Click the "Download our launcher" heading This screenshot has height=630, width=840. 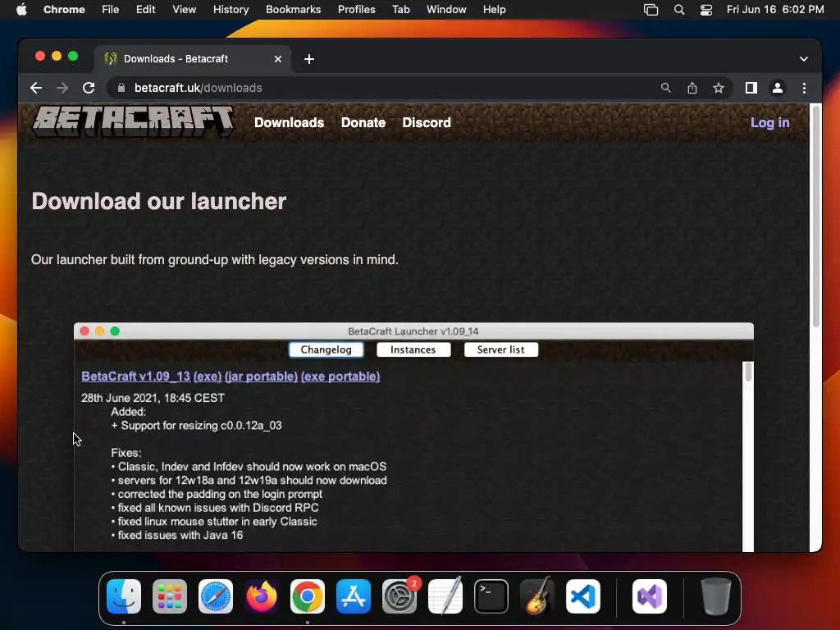tap(158, 202)
